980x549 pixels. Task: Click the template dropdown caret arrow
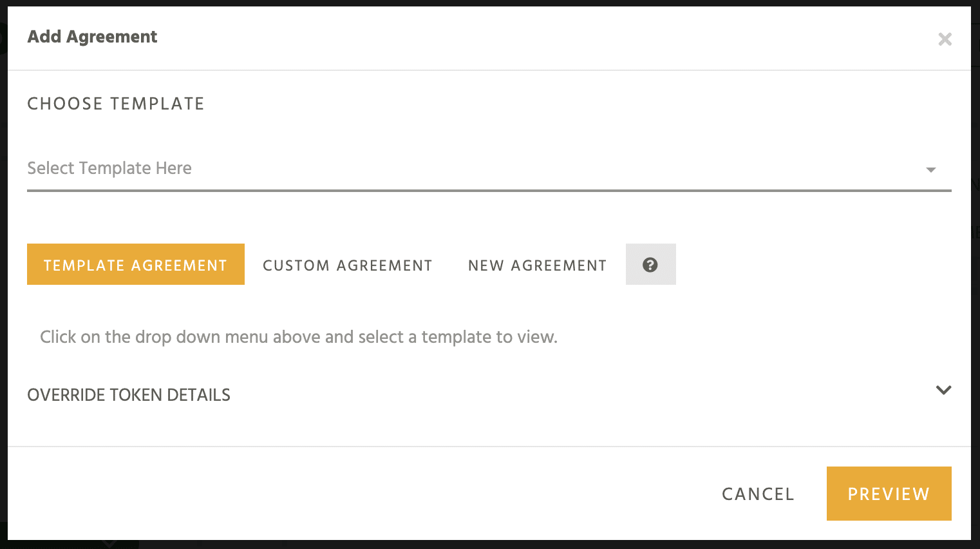(930, 170)
